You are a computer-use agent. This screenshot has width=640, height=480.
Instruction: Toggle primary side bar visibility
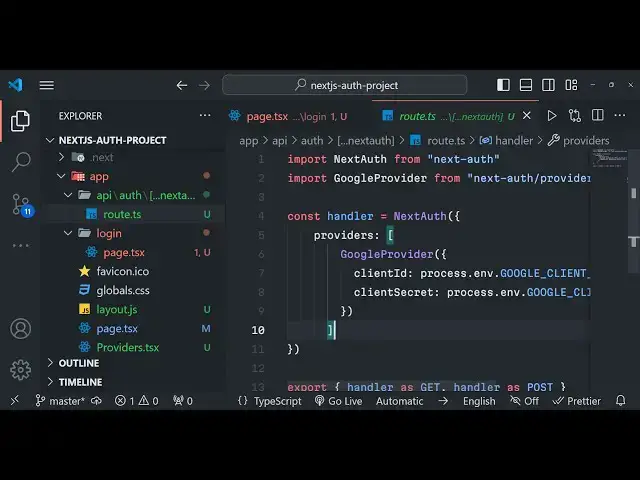point(503,85)
